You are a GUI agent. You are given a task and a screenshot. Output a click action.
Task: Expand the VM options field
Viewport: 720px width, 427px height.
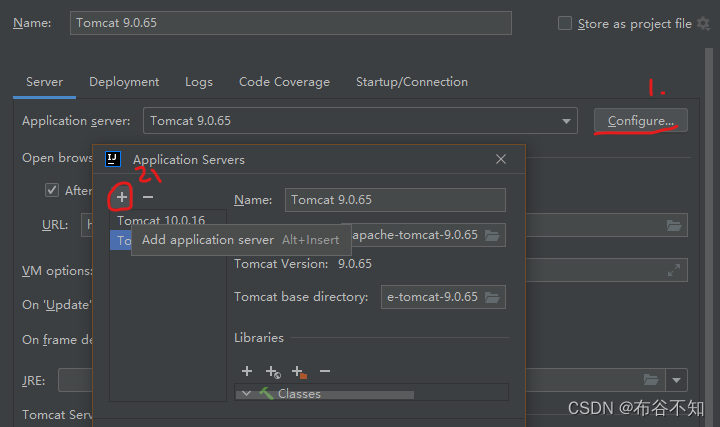[x=674, y=270]
